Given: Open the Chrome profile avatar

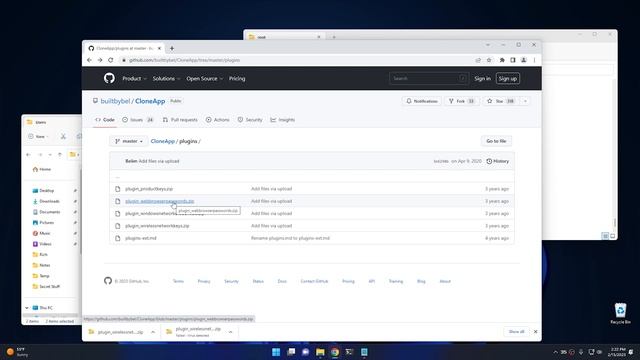Looking at the screenshot, I should coord(524,60).
